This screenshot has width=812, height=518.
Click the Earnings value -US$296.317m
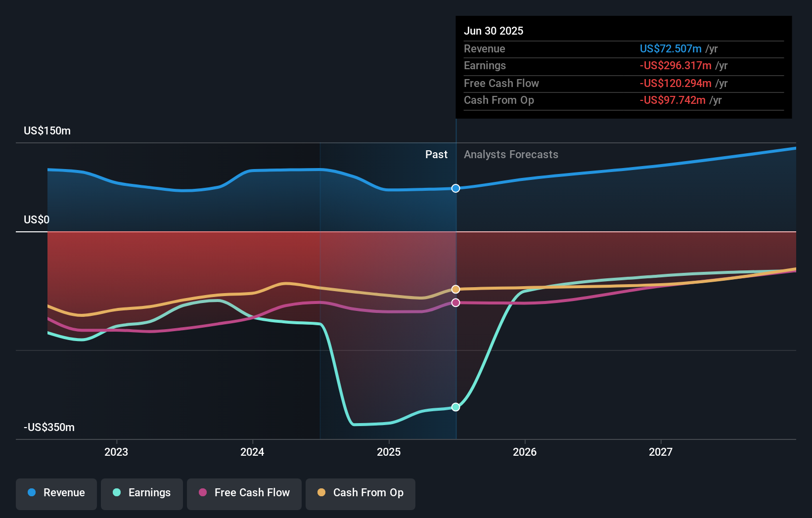(676, 66)
